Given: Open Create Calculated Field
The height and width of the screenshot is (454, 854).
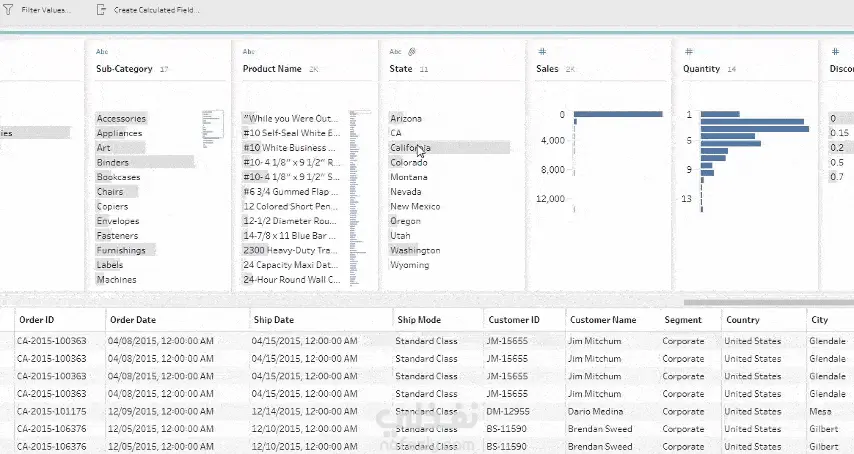Looking at the screenshot, I should 156,10.
